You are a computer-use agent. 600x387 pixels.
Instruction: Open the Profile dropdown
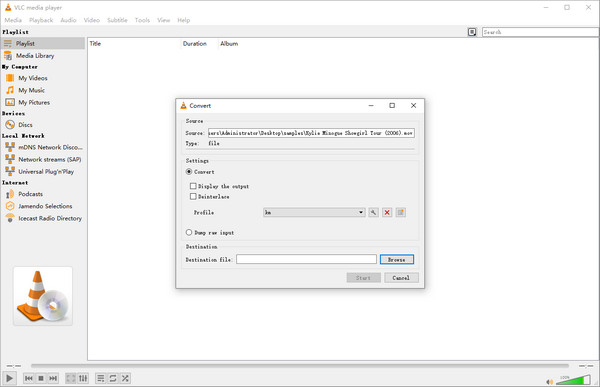(x=314, y=212)
